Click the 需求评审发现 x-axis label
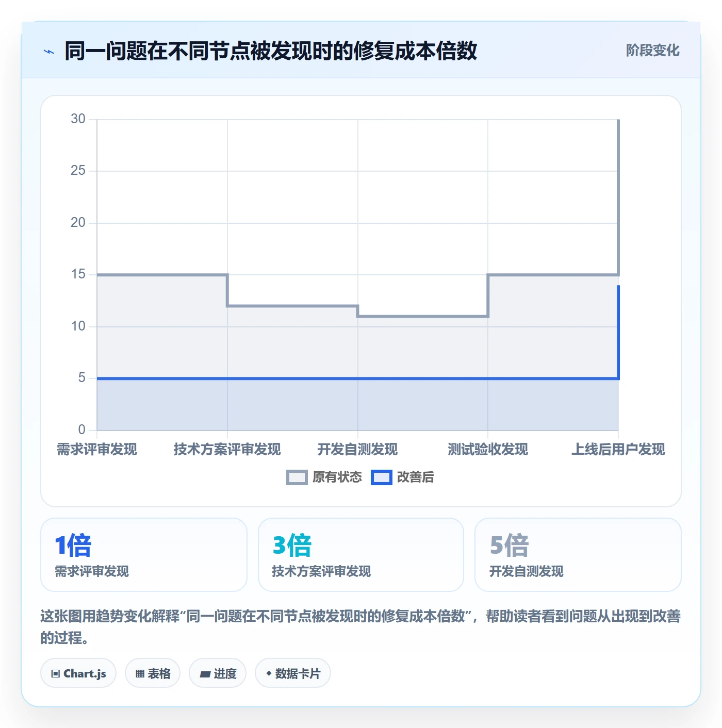This screenshot has height=728, width=722. pos(97,450)
